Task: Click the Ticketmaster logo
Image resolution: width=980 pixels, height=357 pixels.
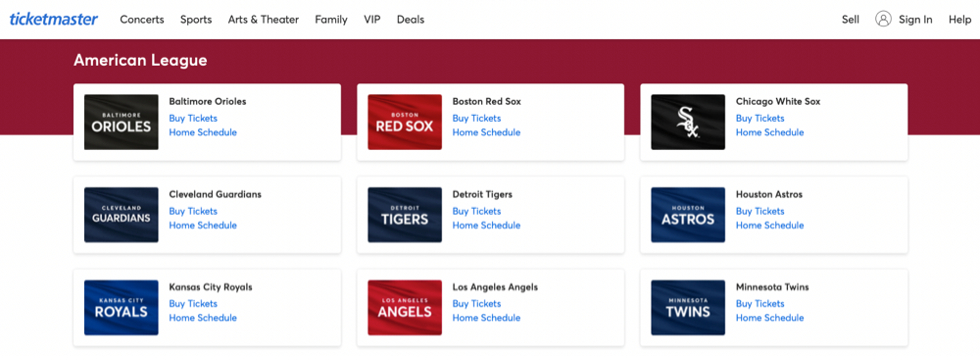Action: point(54,20)
